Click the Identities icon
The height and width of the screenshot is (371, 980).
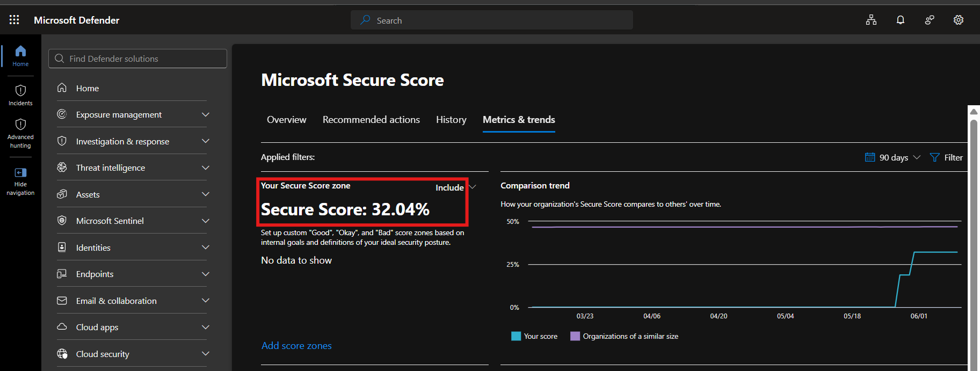pyautogui.click(x=62, y=247)
